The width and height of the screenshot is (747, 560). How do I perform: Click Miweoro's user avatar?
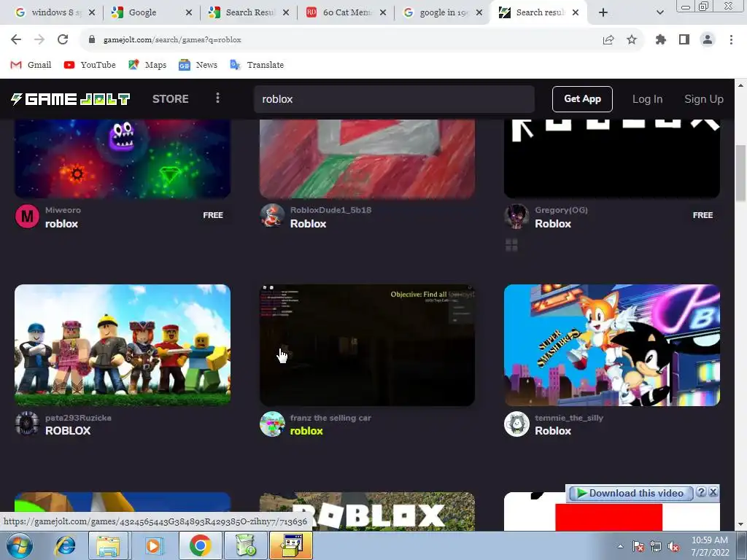[x=27, y=216]
